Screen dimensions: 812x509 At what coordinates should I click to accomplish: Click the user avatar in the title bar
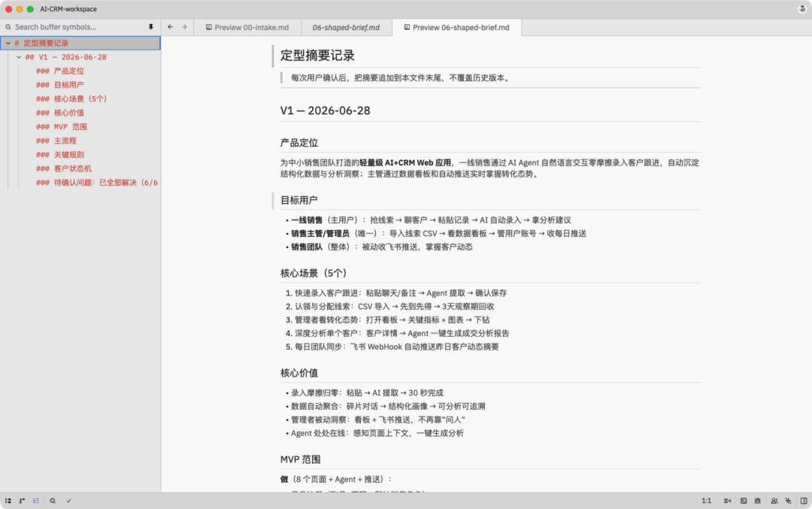click(801, 9)
